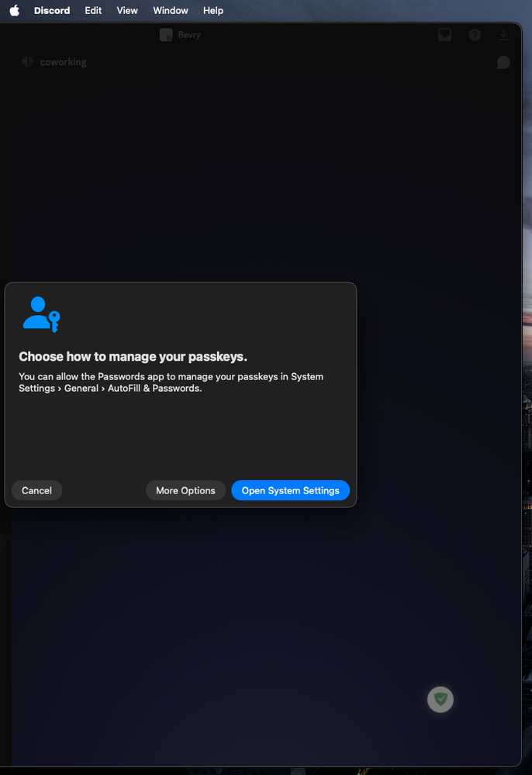Click the Bevry server title text
Viewport: 532px width, 775px height.
click(x=190, y=35)
